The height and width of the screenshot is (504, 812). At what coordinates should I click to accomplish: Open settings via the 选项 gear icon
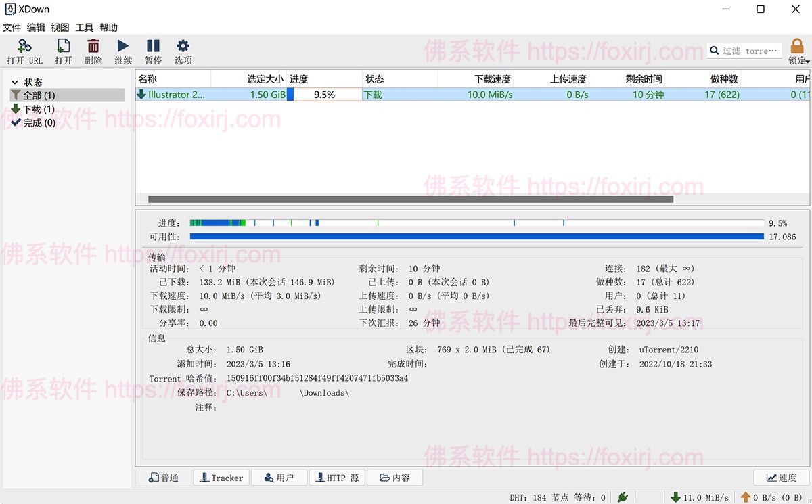[x=181, y=51]
